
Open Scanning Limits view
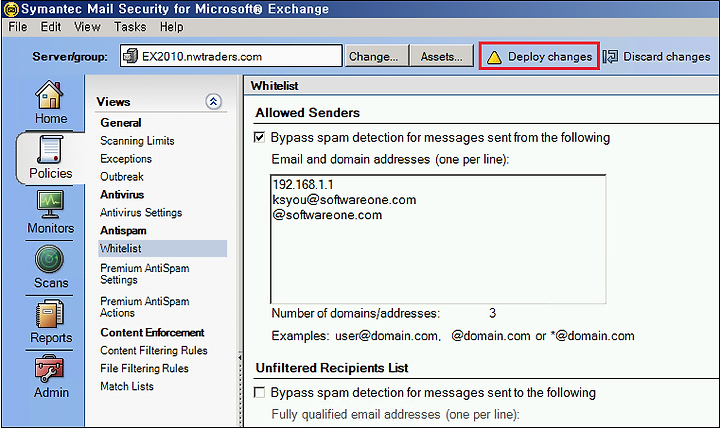pos(137,141)
